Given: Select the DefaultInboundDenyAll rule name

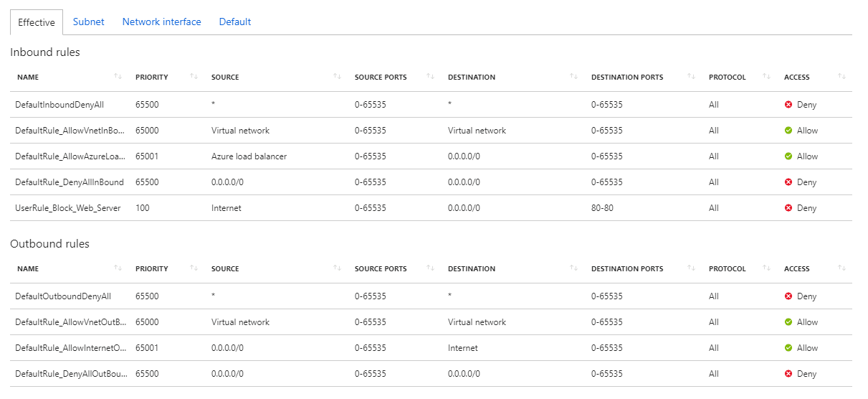Looking at the screenshot, I should (x=59, y=105).
